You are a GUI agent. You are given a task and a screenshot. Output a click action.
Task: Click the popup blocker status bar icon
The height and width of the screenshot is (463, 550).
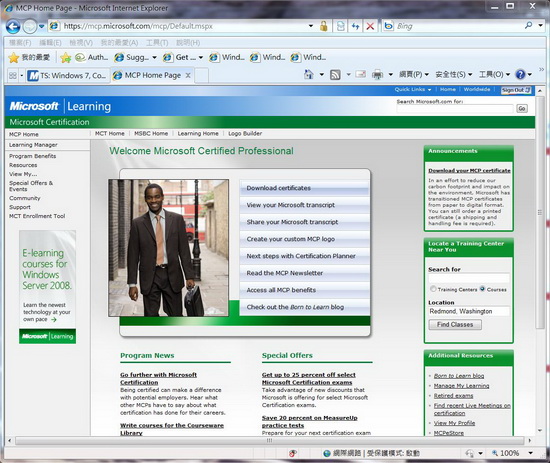pos(293,453)
